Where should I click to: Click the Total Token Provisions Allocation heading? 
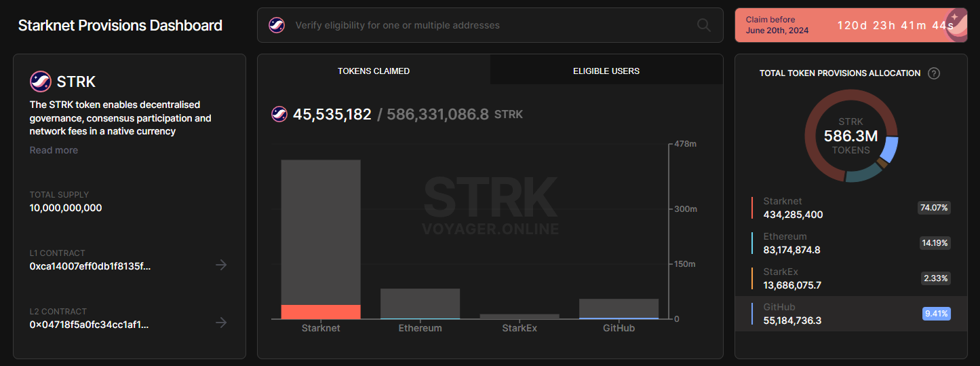840,73
